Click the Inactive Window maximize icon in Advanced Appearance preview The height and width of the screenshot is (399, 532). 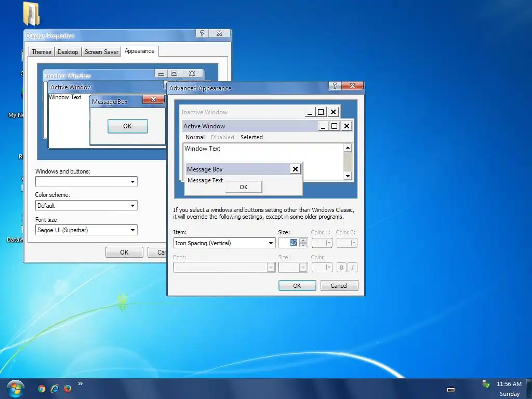coord(321,112)
